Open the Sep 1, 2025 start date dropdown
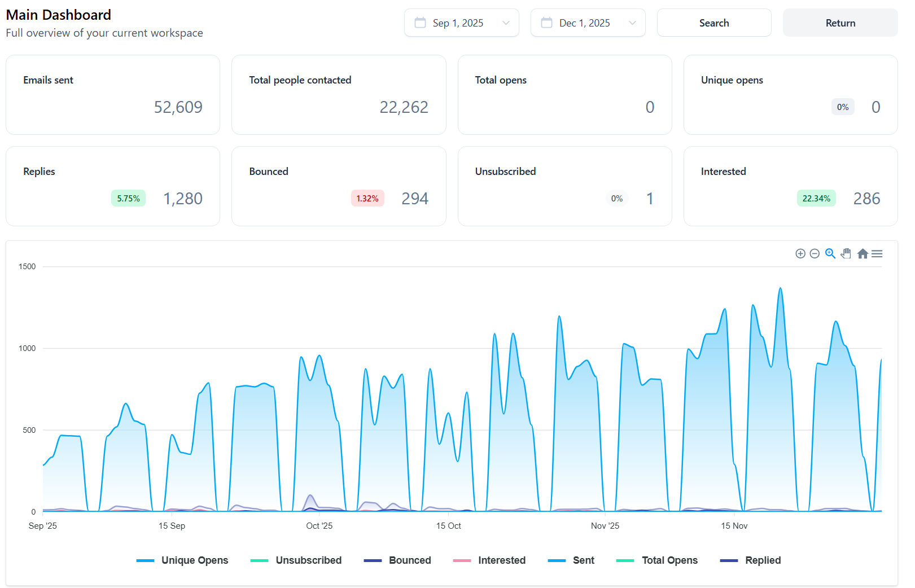Viewport: 915px width, 588px height. (x=461, y=23)
